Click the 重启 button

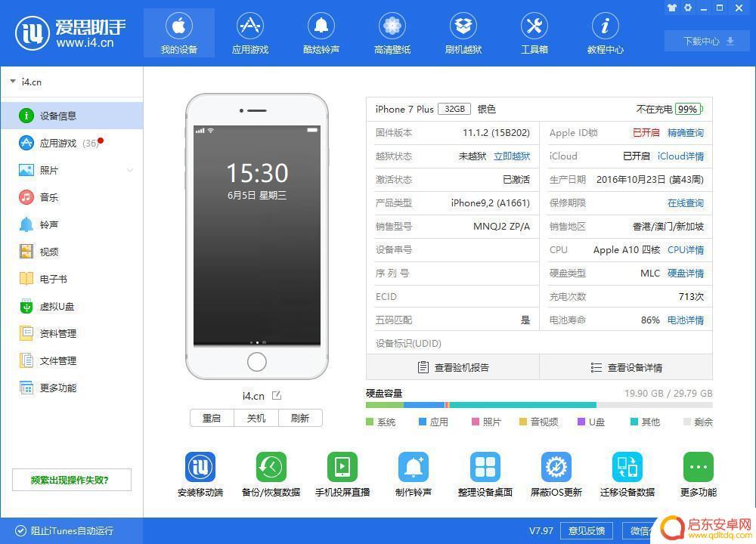tap(212, 419)
